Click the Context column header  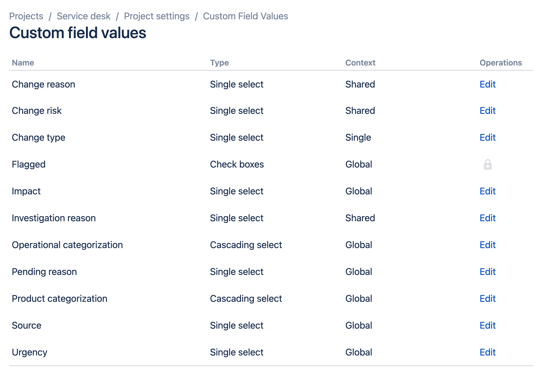[x=360, y=63]
